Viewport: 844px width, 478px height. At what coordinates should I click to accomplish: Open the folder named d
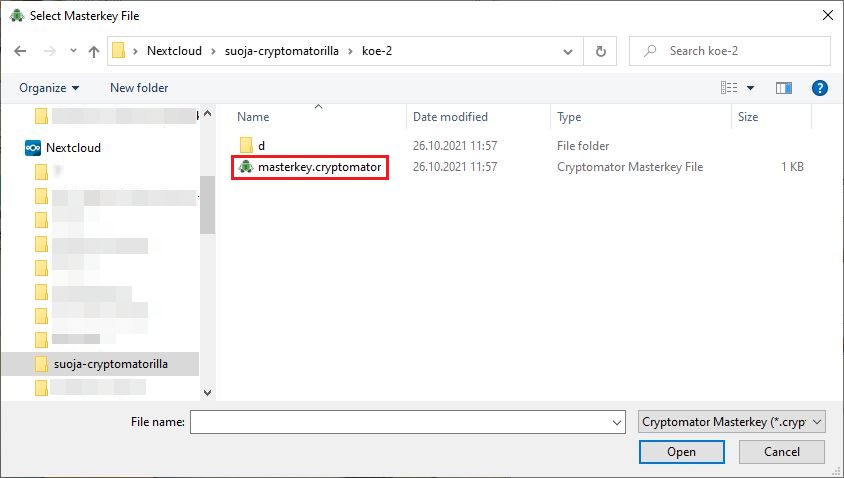261,146
